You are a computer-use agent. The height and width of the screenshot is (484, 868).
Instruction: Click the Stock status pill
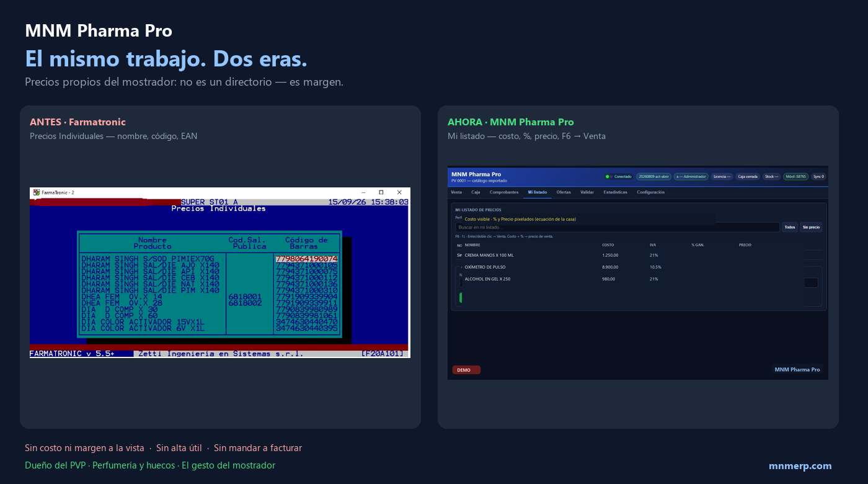(x=772, y=176)
